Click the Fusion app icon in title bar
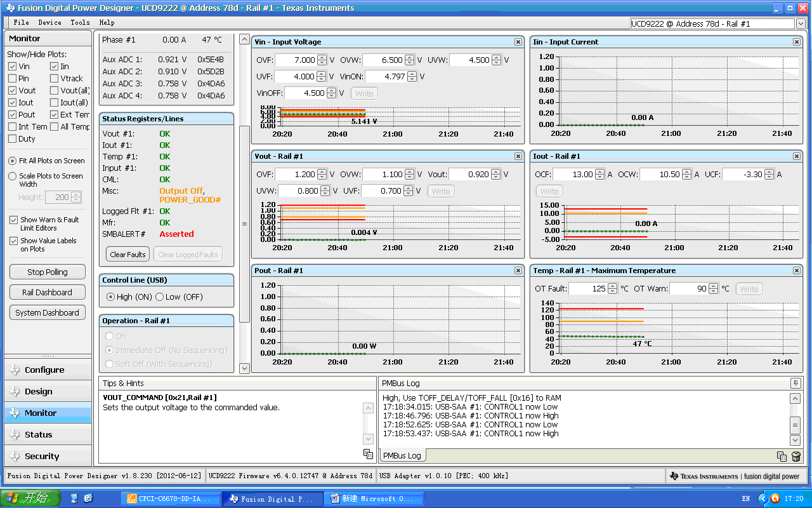The width and height of the screenshot is (812, 508). point(9,8)
